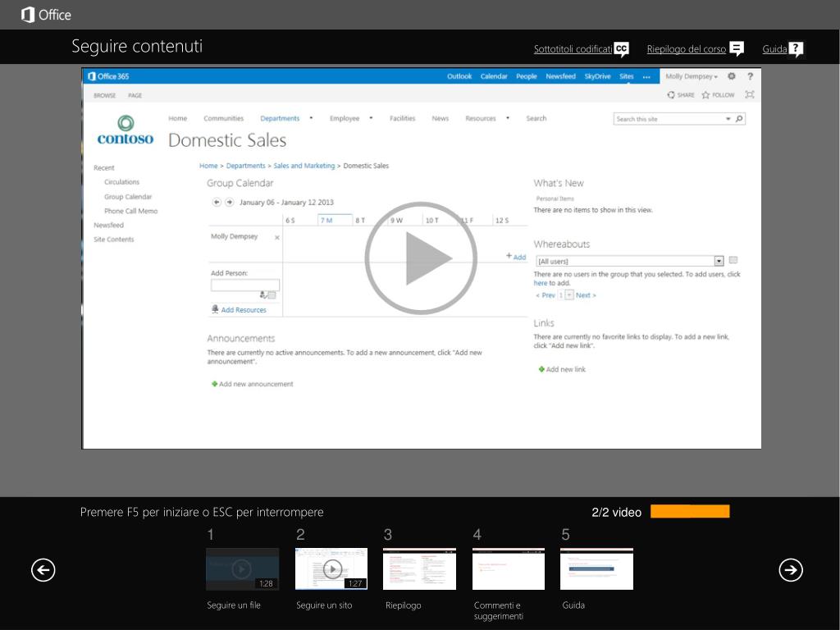Image resolution: width=840 pixels, height=630 pixels.
Task: Click the Contoso logo
Action: coord(126,130)
